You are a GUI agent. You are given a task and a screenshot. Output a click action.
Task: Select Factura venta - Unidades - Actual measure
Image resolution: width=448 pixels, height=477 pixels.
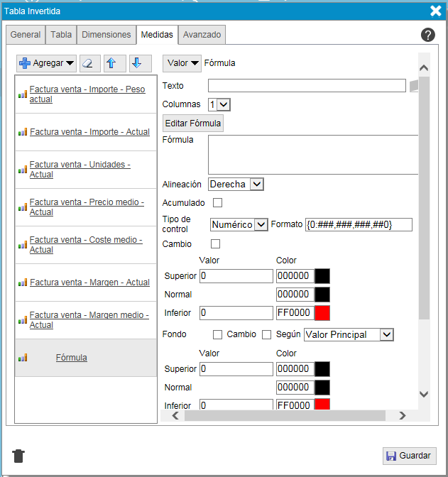coord(80,169)
